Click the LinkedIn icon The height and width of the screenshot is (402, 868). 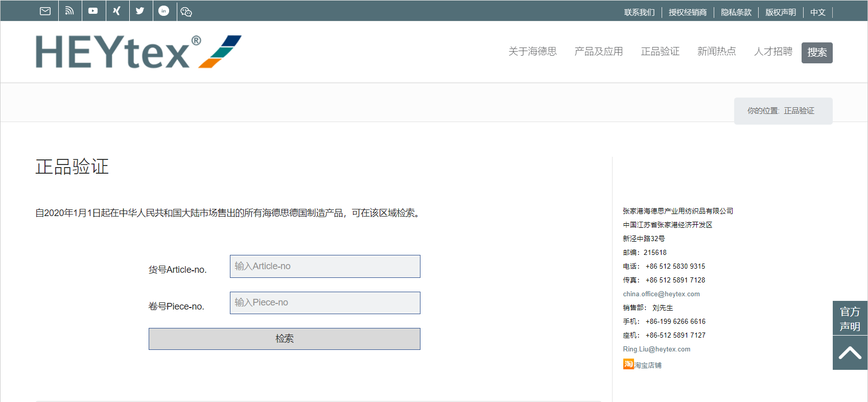[x=163, y=11]
